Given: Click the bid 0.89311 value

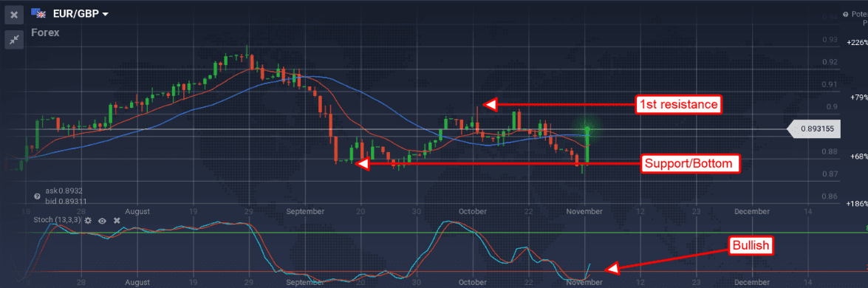Looking at the screenshot, I should point(65,201).
